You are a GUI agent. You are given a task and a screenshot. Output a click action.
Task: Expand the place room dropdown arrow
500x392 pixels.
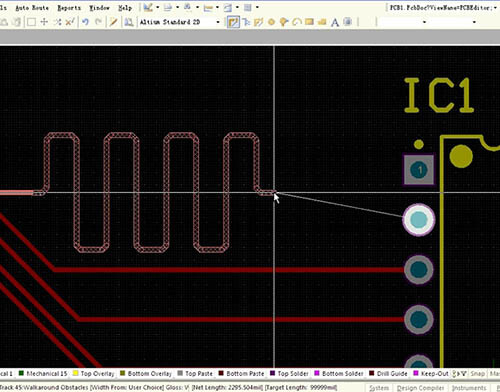coord(237,7)
